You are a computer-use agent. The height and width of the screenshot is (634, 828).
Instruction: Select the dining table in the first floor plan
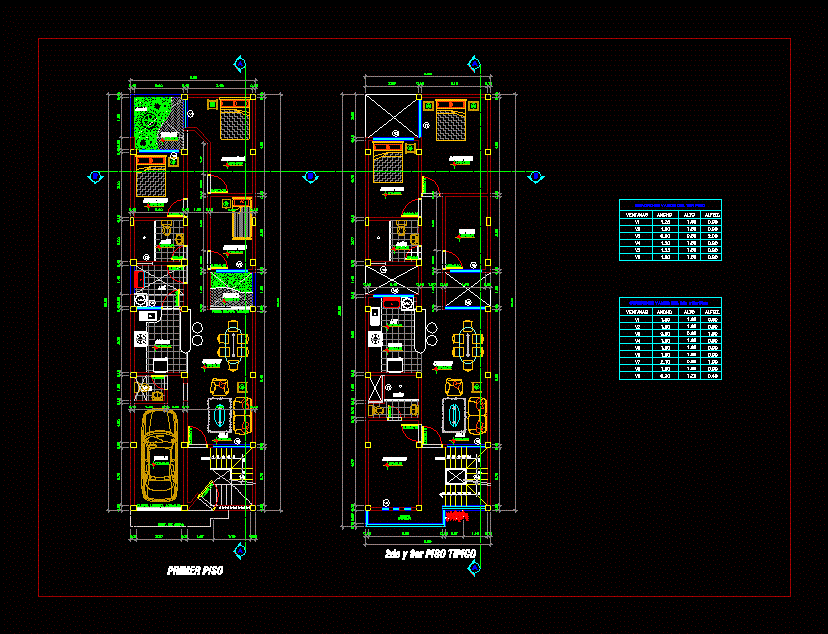[233, 344]
